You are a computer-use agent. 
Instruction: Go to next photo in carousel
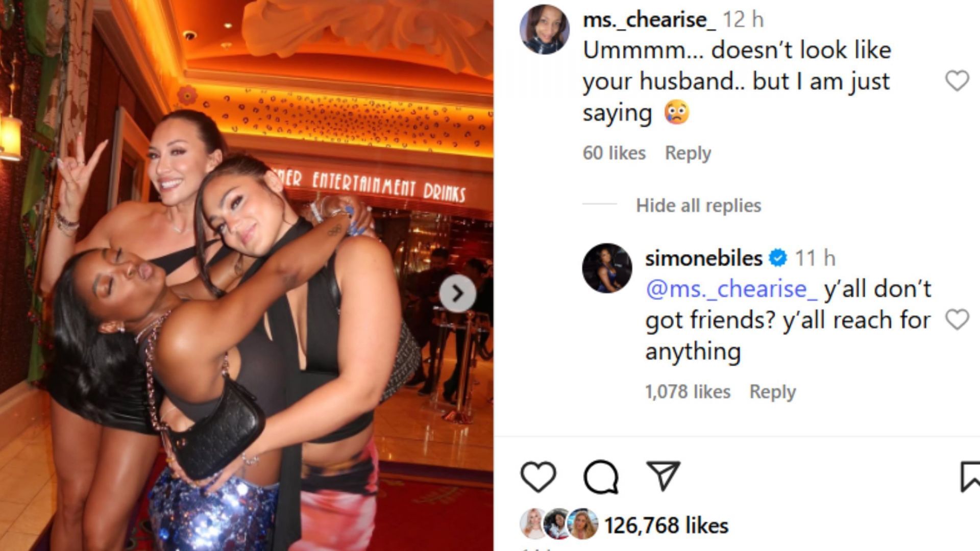coord(457,293)
